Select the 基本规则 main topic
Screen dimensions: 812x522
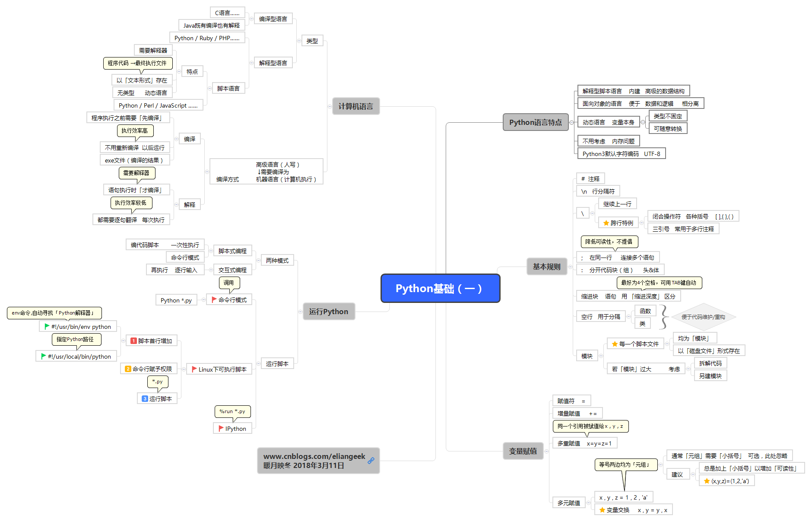tap(547, 267)
